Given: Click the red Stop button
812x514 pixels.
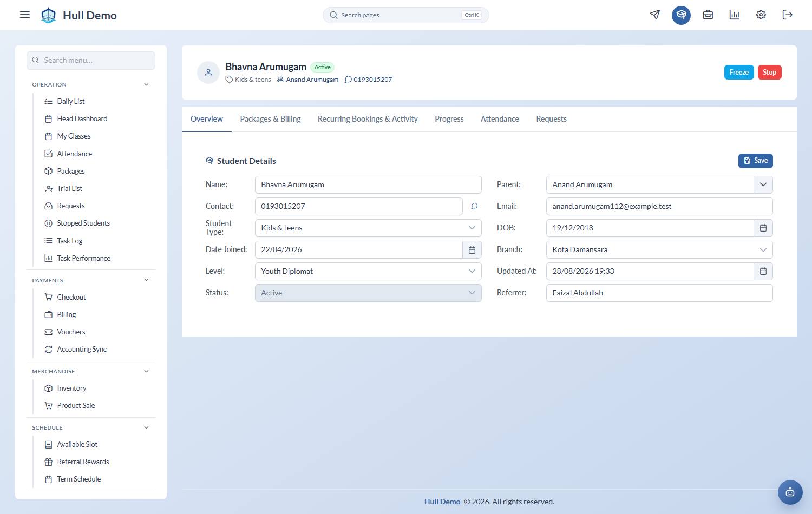Looking at the screenshot, I should [x=769, y=72].
